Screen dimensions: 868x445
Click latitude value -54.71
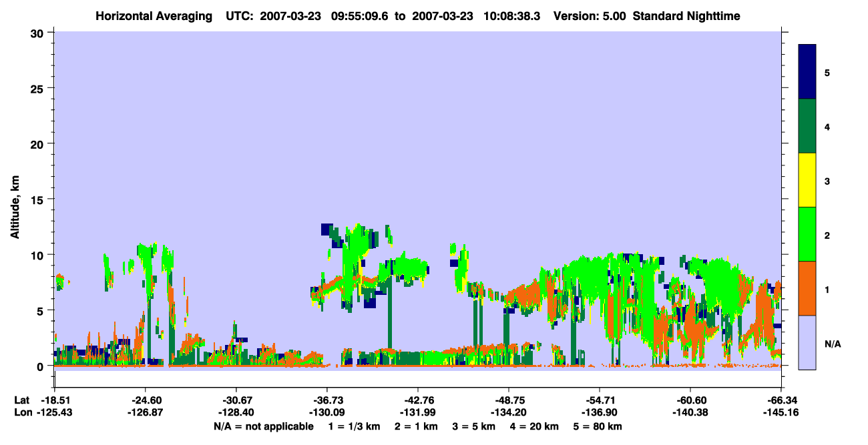(600, 400)
